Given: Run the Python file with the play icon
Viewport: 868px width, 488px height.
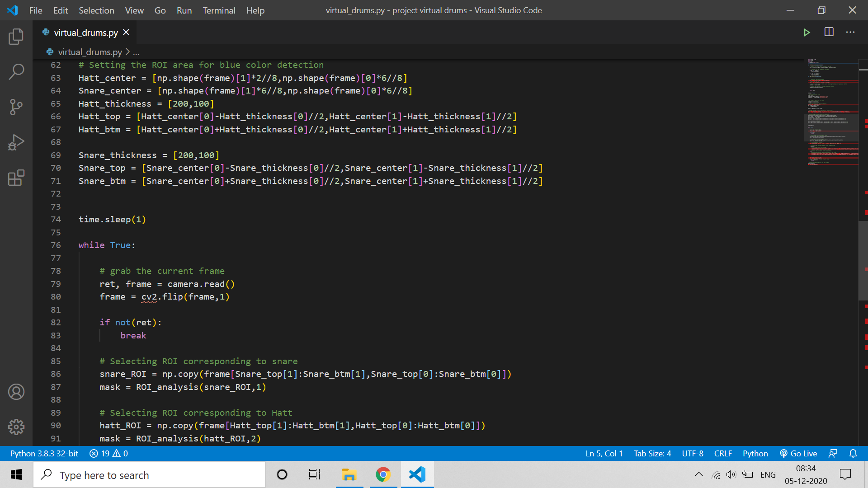Looking at the screenshot, I should point(807,32).
